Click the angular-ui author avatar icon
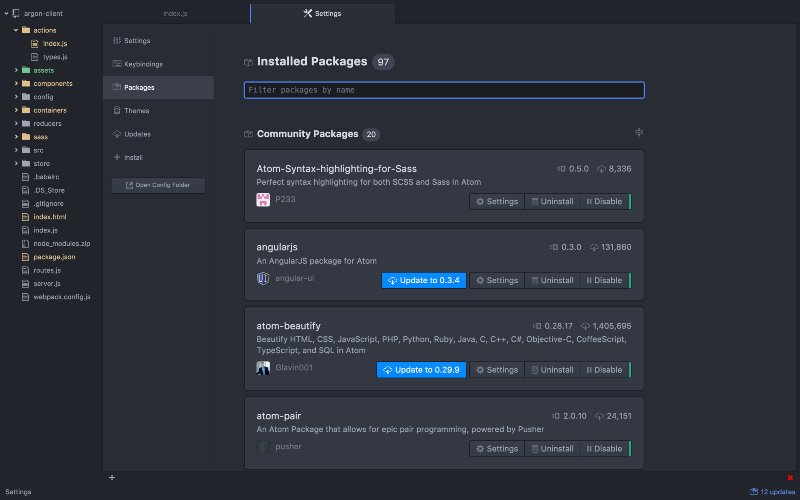This screenshot has width=800, height=500. tap(263, 279)
